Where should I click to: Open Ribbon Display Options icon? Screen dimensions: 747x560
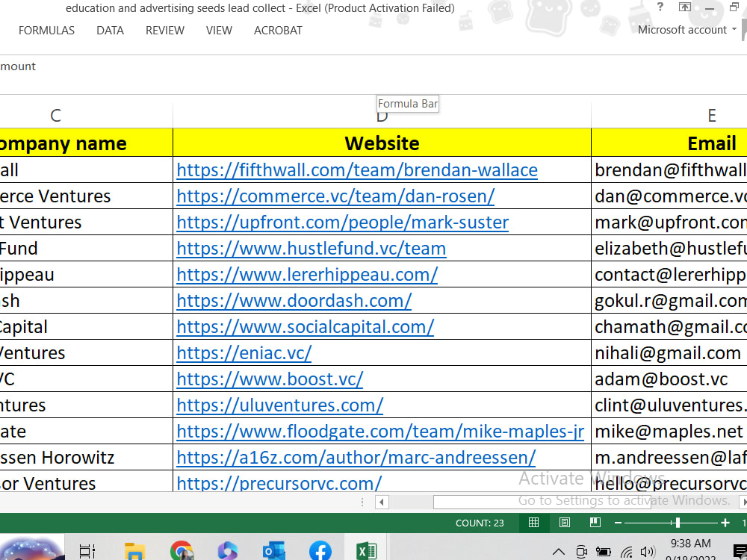click(684, 7)
